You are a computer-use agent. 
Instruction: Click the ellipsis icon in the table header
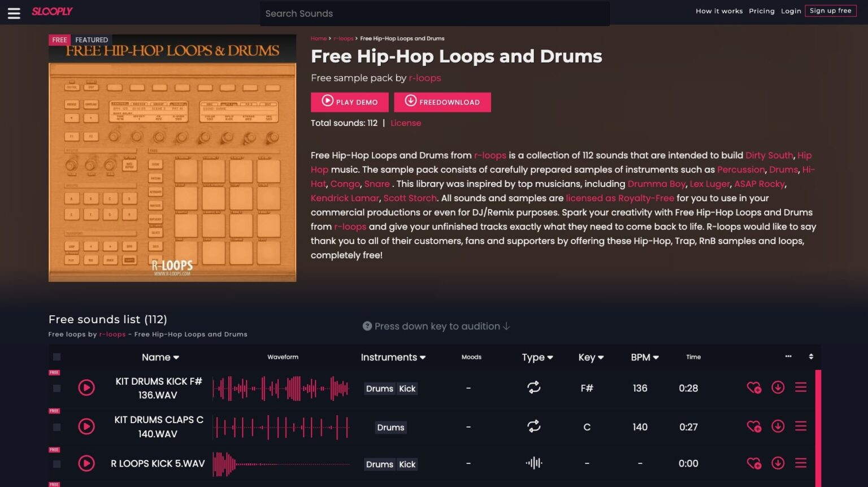[788, 356]
